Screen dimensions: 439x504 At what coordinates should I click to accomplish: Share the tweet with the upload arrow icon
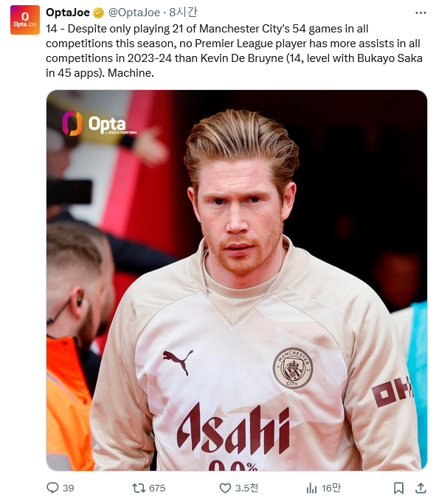coord(421,488)
